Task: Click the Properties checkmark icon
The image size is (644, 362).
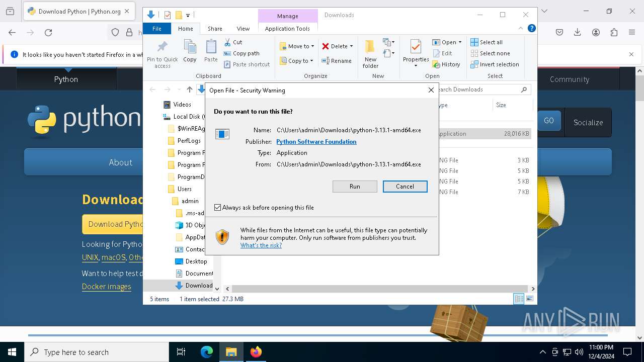Action: click(416, 47)
